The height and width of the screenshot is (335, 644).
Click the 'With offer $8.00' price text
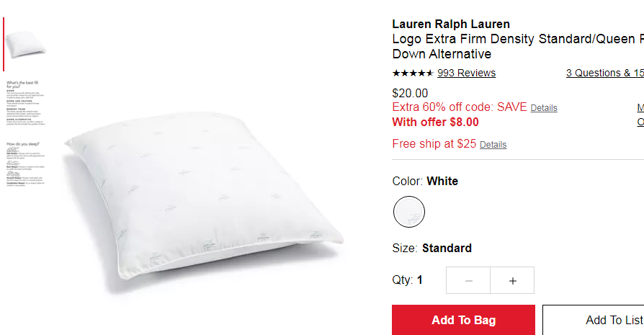click(x=435, y=122)
